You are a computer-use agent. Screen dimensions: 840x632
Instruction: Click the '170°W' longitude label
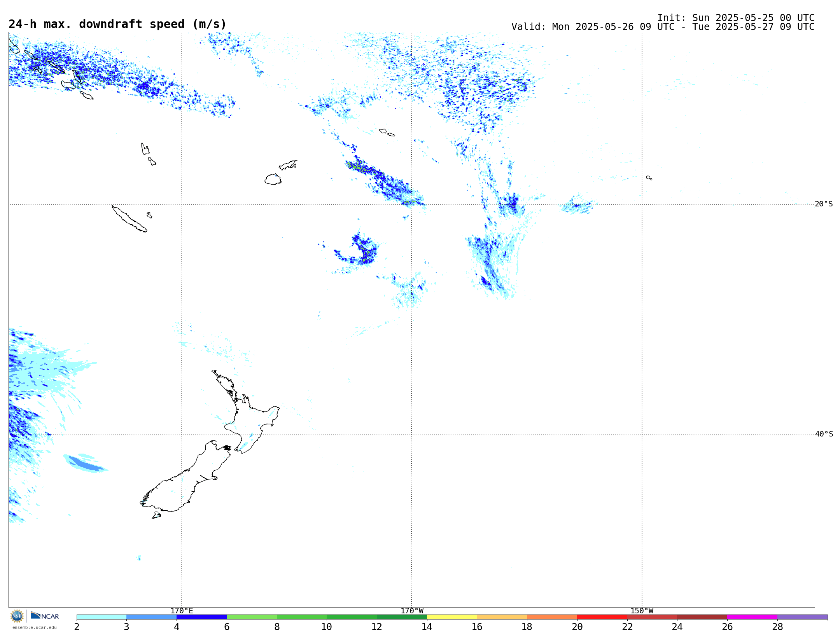[412, 611]
